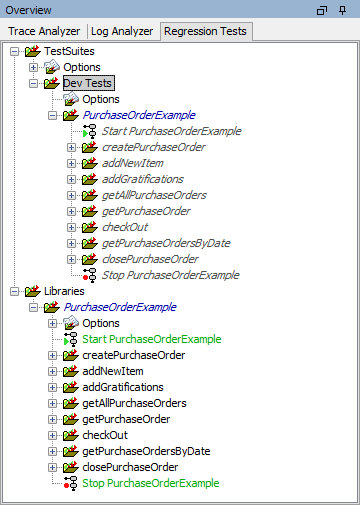The image size is (360, 505).
Task: Expand the italic createPurchaseOrder node
Action: click(x=71, y=147)
